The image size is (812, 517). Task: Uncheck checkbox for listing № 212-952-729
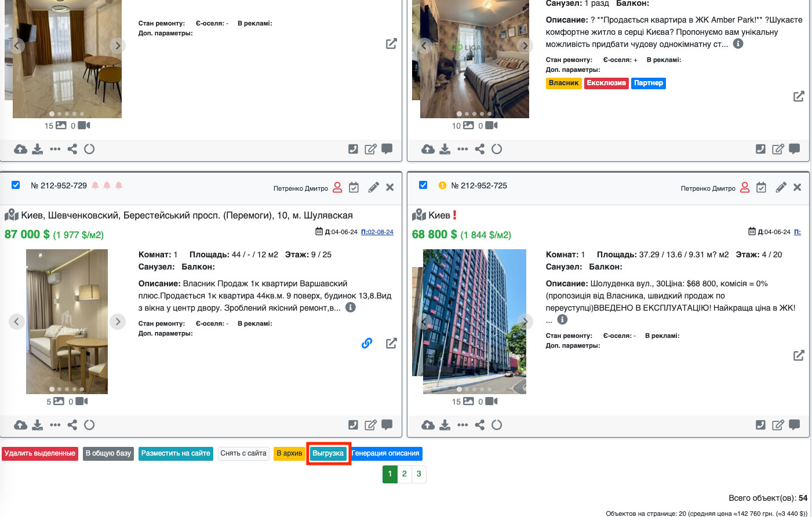16,185
